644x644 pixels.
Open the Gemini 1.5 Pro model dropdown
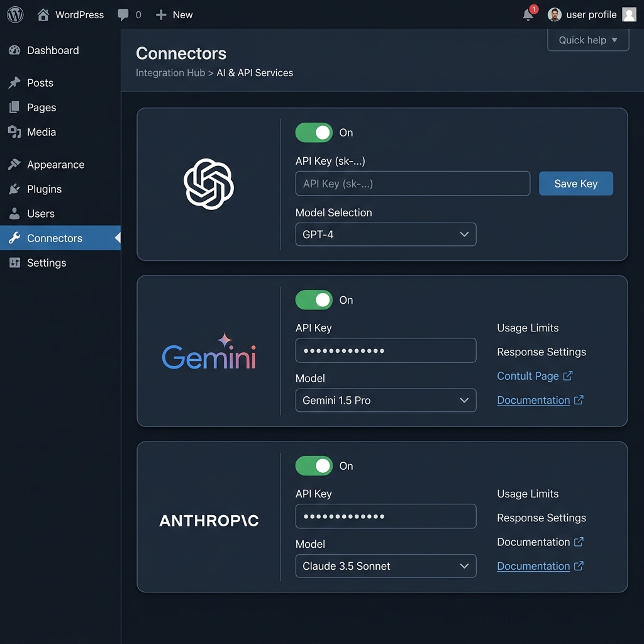click(x=386, y=401)
